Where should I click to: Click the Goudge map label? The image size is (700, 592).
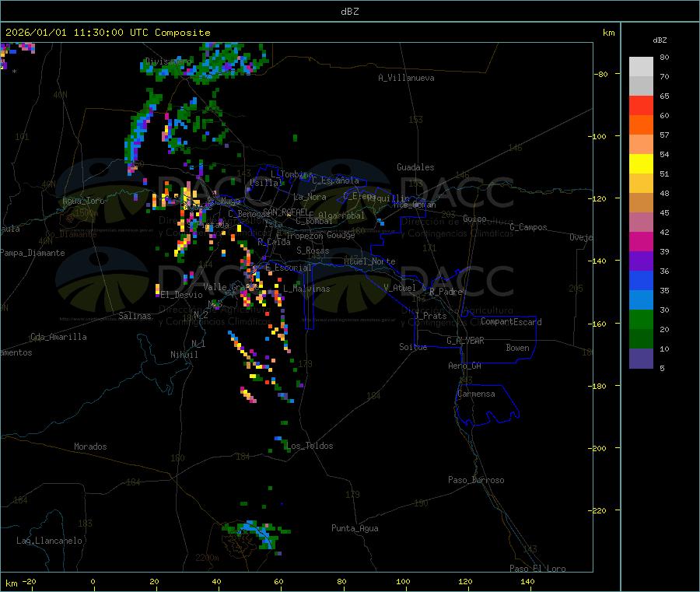[341, 235]
